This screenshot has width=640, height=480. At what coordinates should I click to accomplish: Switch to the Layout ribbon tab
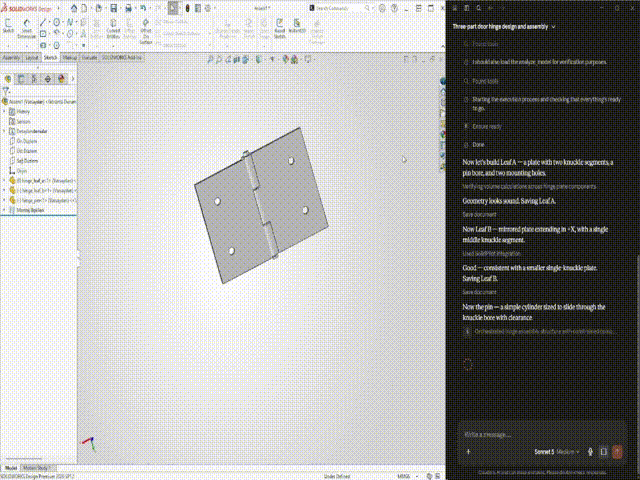coord(31,58)
